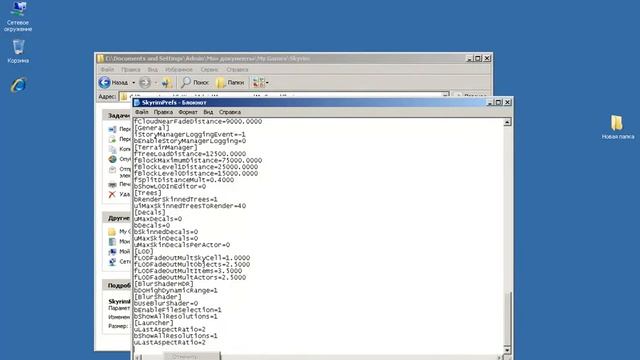640x360 pixels.
Task: Open the Корзина recycle bin icon
Action: point(18,51)
